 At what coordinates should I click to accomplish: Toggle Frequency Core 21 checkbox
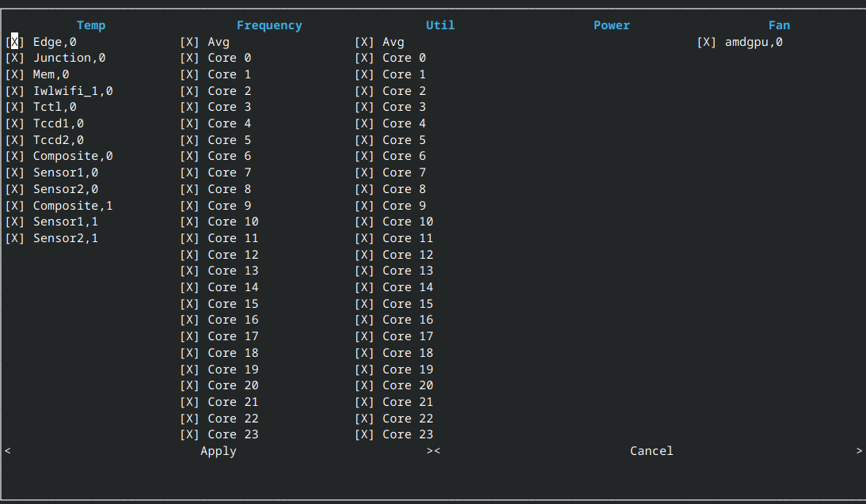click(189, 403)
